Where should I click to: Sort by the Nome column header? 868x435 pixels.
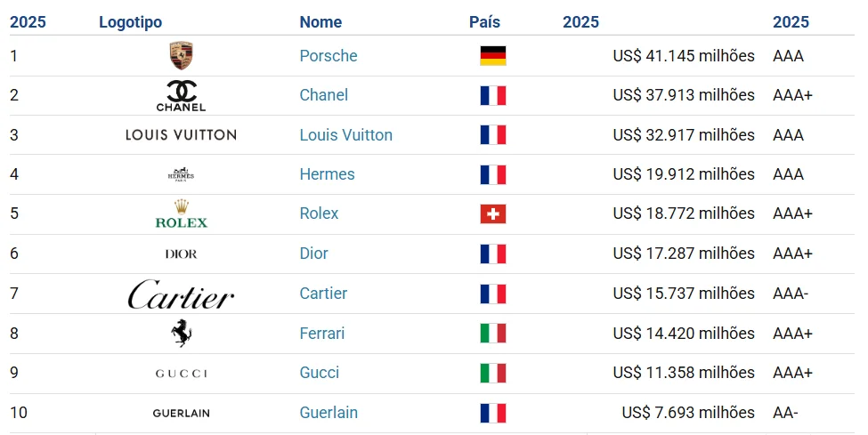coord(320,22)
